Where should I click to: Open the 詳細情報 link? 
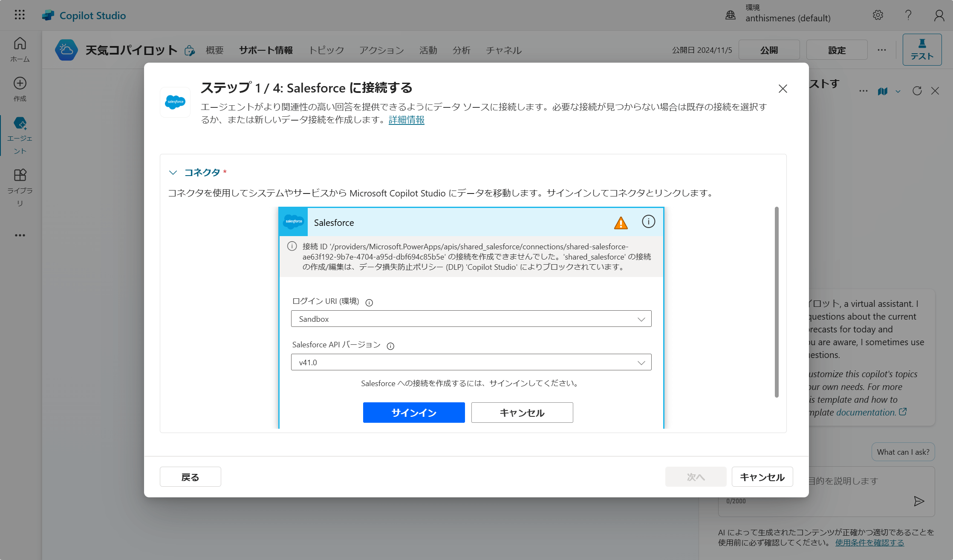(407, 120)
